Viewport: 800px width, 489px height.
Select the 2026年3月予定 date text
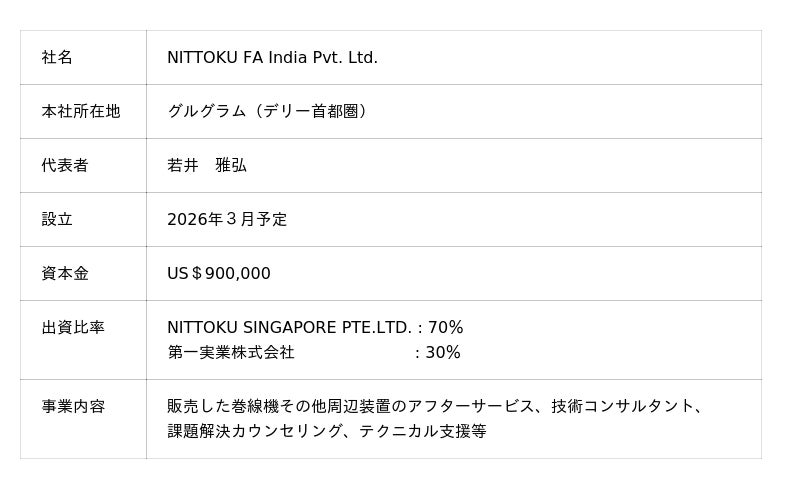227,220
